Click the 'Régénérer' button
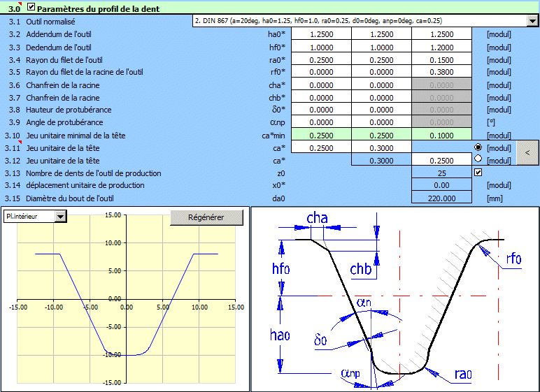The image size is (540, 392). 206,217
